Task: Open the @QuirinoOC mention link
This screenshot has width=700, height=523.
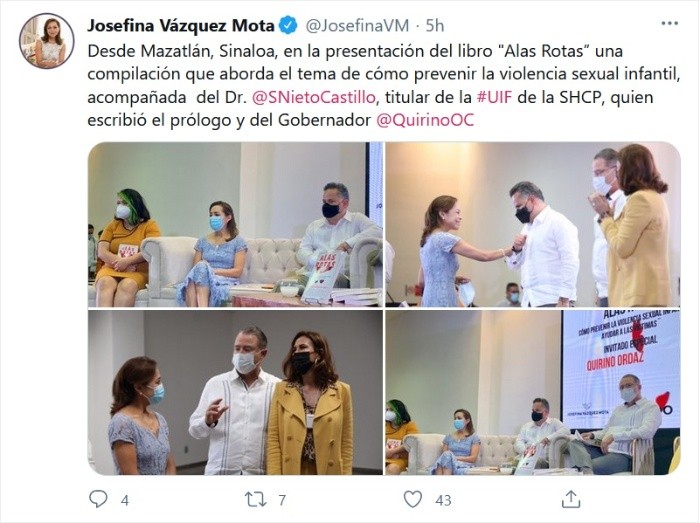Action: tap(425, 120)
